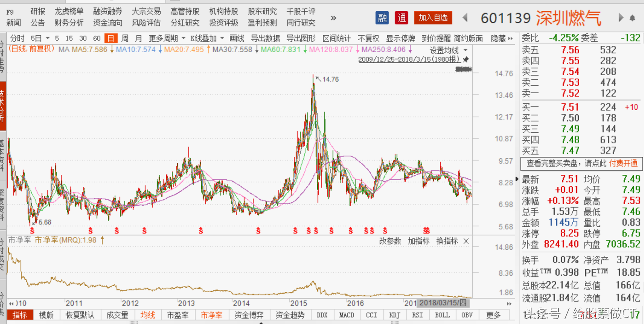Click MA250:8.406 moving average label
This screenshot has width=644, height=324.
click(384, 49)
